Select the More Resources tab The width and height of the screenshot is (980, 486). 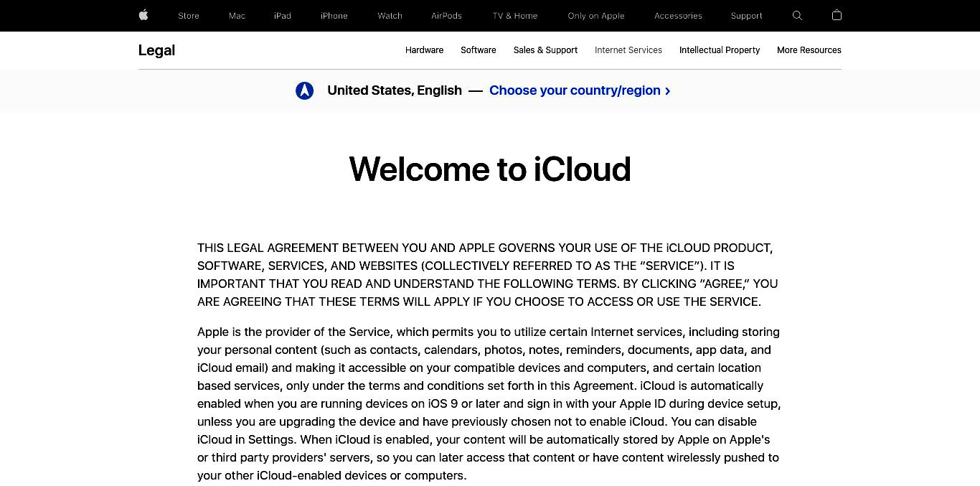tap(809, 50)
